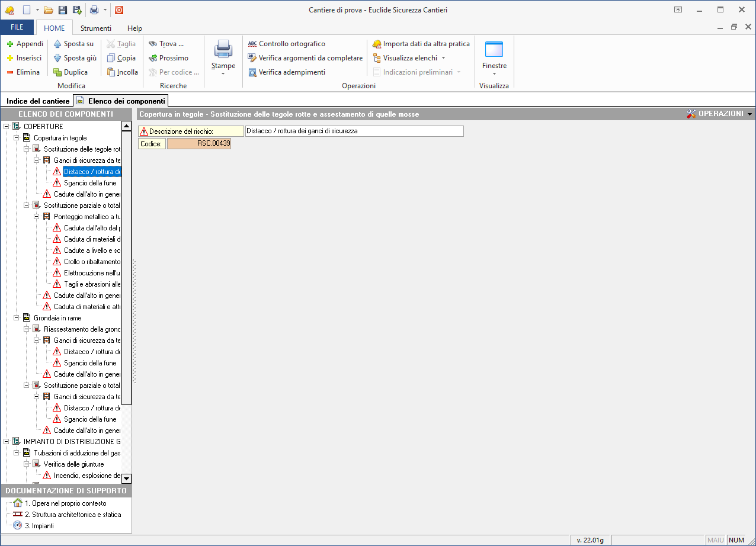Open the OPERAZIONI dropdown menu
This screenshot has height=546, width=756.
coord(719,114)
